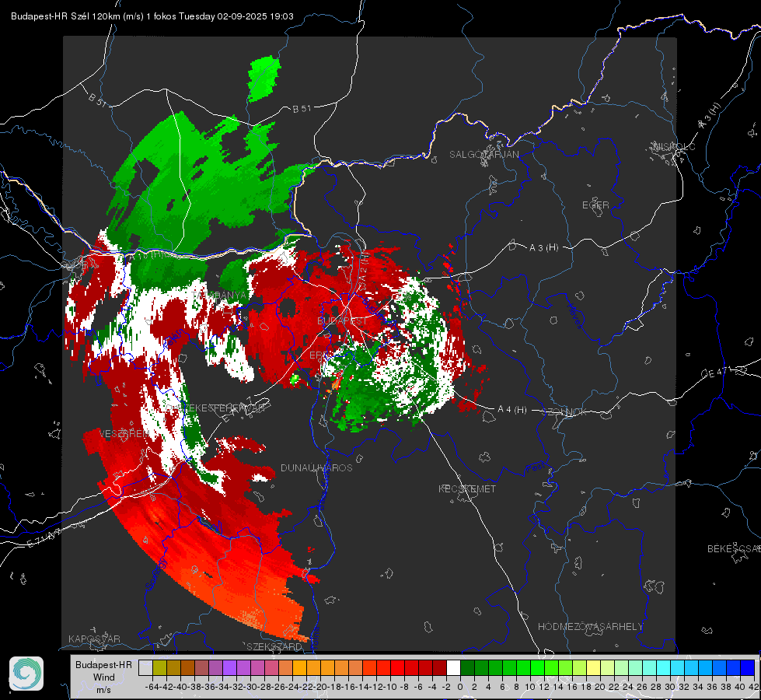Click the Somogy county label
The height and width of the screenshot is (700, 761).
(x=156, y=574)
